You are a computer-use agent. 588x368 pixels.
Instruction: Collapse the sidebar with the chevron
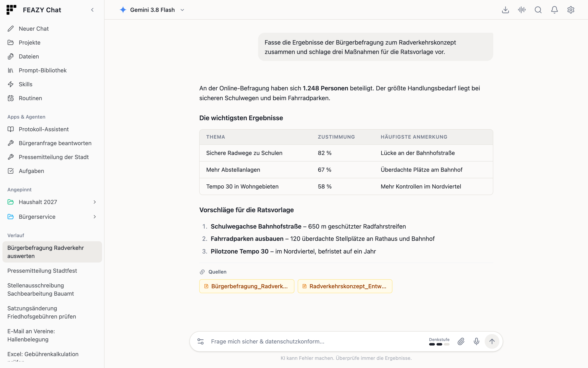click(x=92, y=10)
